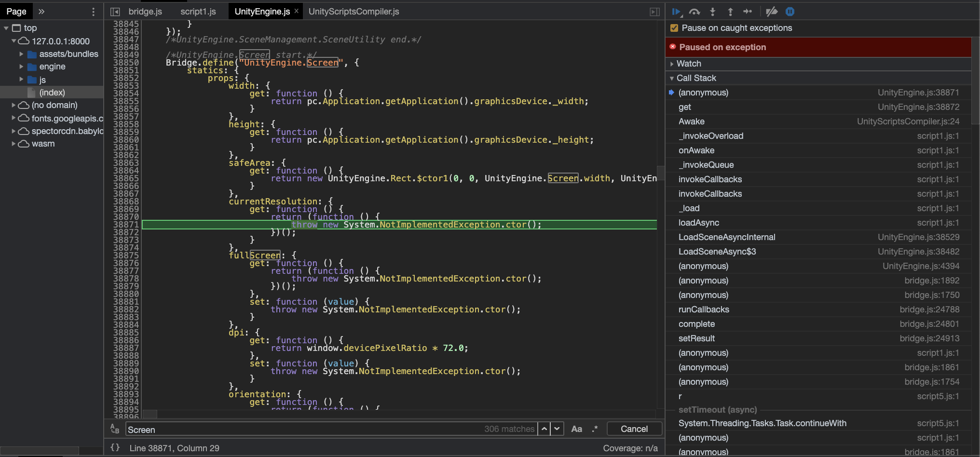Toggle regular expression search

595,429
